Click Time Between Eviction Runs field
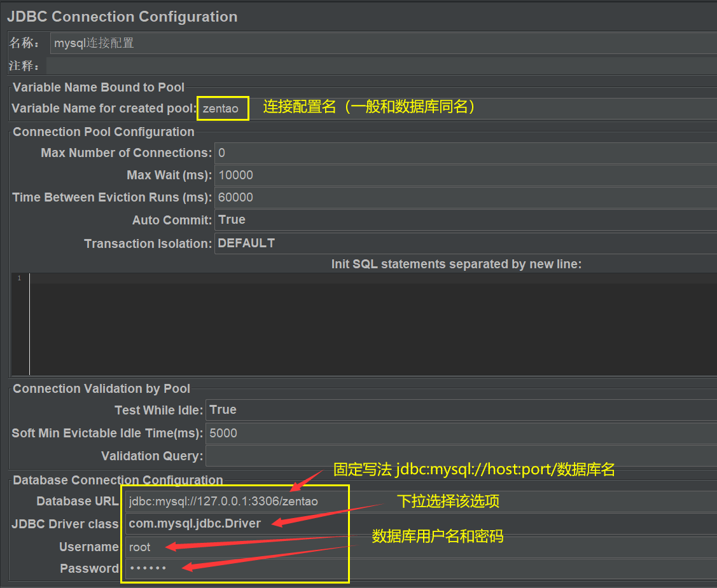This screenshot has width=717, height=588. point(466,197)
